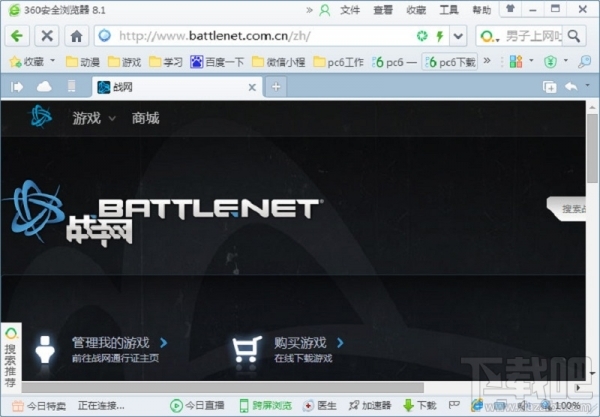This screenshot has height=417, width=600.
Task: Click the colorful extensions grid icon
Action: (516, 61)
